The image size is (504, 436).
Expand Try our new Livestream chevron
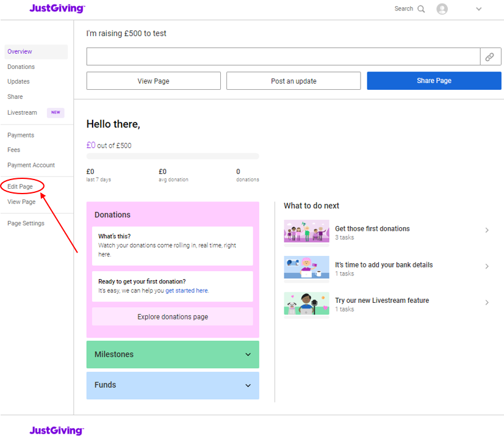487,302
